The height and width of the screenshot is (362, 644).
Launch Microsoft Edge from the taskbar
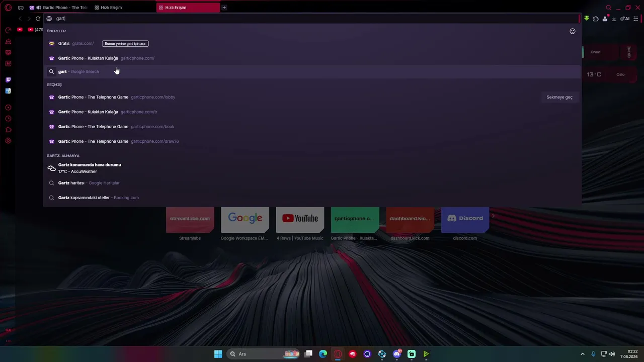click(323, 354)
